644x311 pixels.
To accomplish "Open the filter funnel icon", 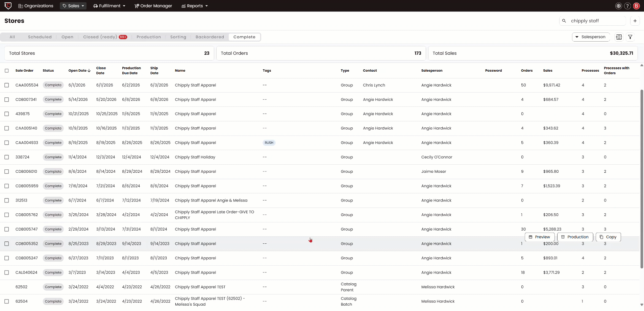I will pyautogui.click(x=630, y=37).
